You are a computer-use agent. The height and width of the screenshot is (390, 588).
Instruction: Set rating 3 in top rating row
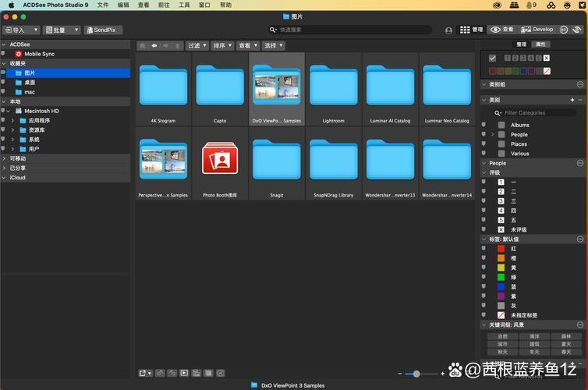pyautogui.click(x=523, y=58)
